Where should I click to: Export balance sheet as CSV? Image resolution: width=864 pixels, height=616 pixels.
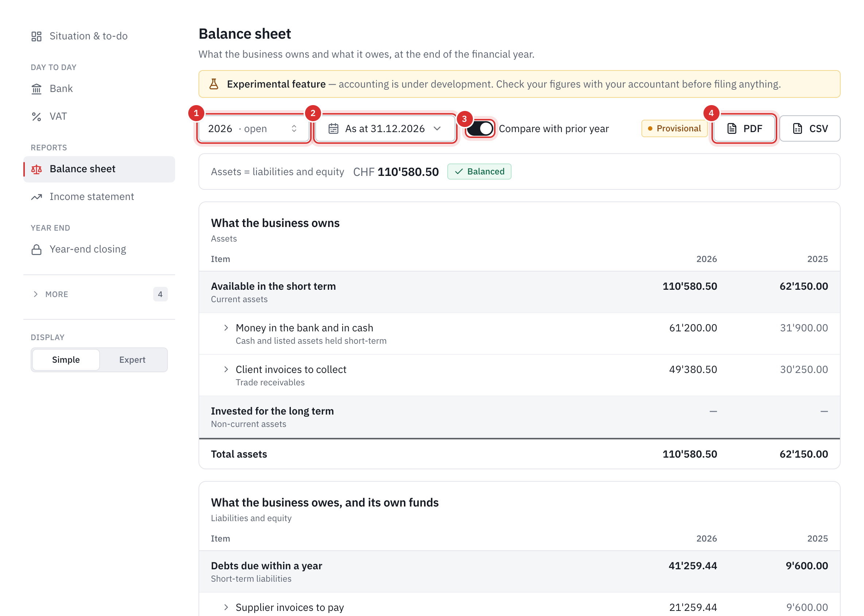809,128
